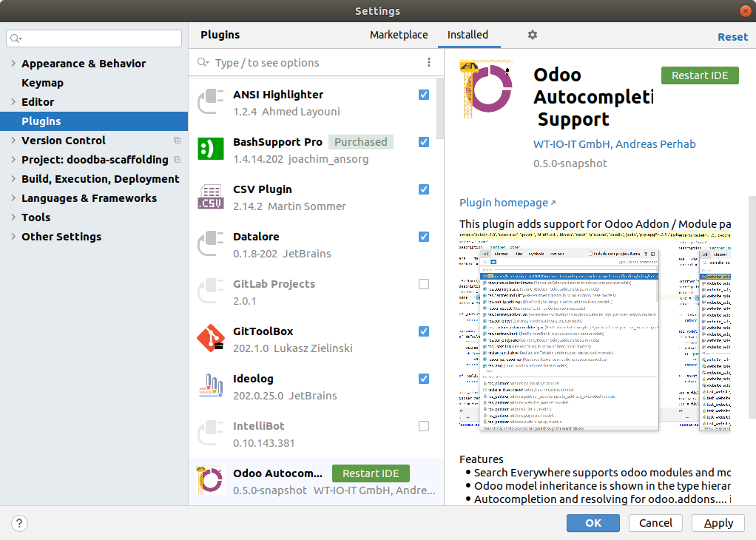Screen dimensions: 756x540
Task: Click the Version Control project-level copy icon
Action: pyautogui.click(x=177, y=141)
